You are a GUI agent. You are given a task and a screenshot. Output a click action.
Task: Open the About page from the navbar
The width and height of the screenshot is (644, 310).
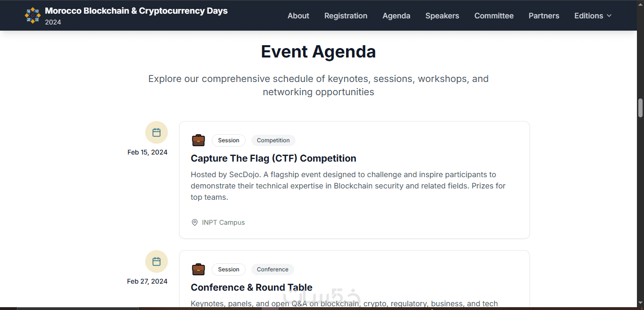(298, 16)
